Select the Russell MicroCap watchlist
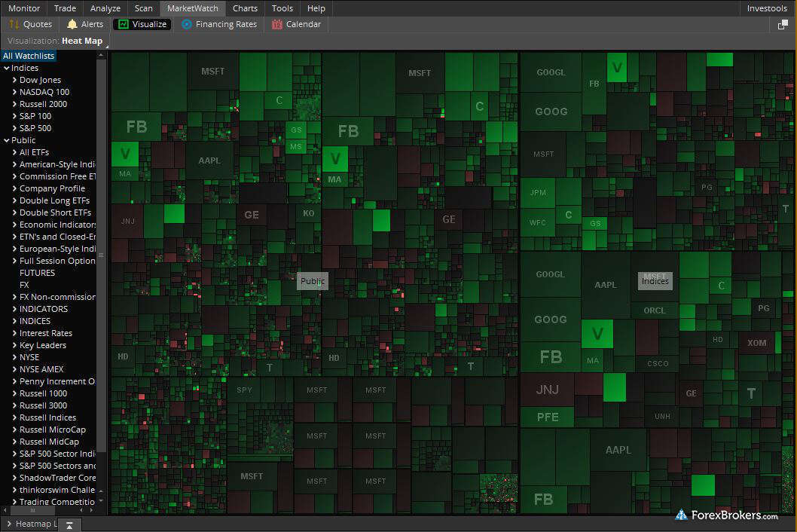 53,430
